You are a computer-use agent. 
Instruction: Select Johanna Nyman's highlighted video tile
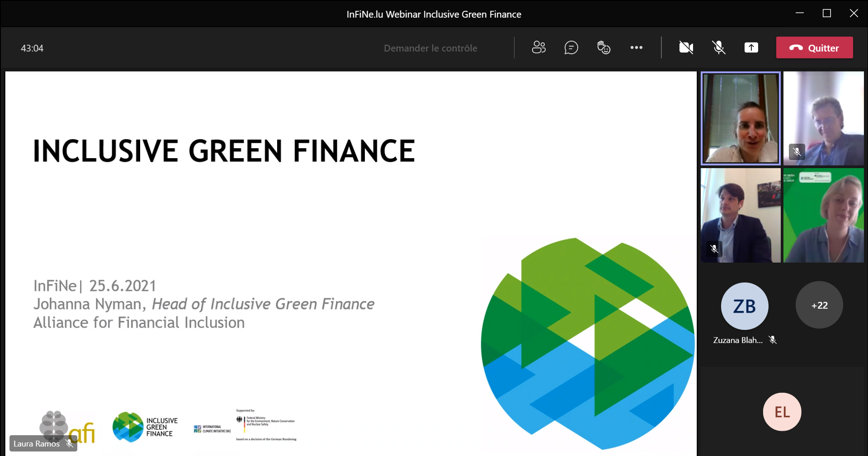[x=740, y=118]
